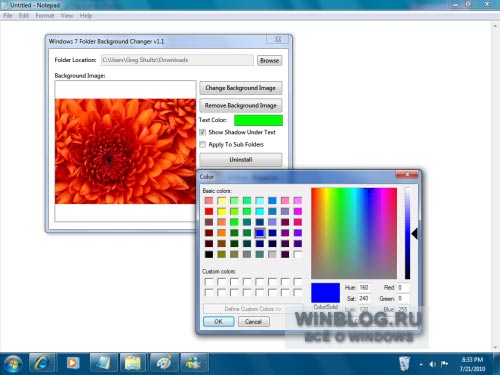Open the Notepad taskbar icon
The image size is (500, 375).
(x=103, y=363)
